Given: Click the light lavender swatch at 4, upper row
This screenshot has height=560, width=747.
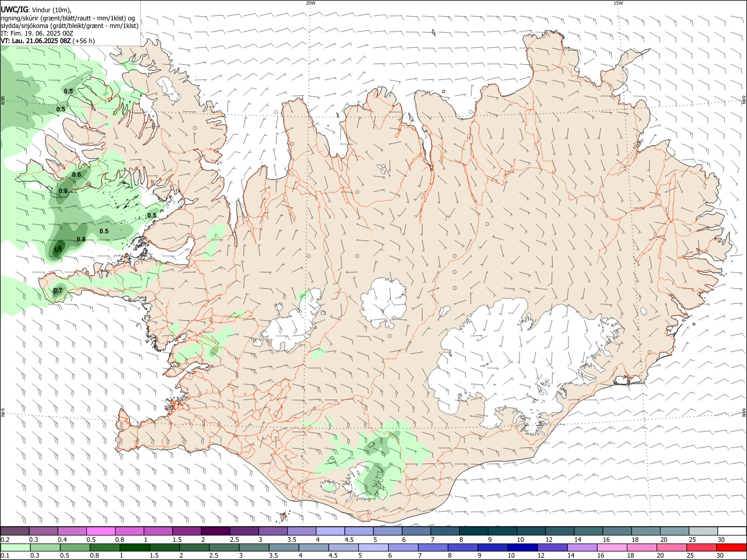Looking at the screenshot, I should (330, 531).
